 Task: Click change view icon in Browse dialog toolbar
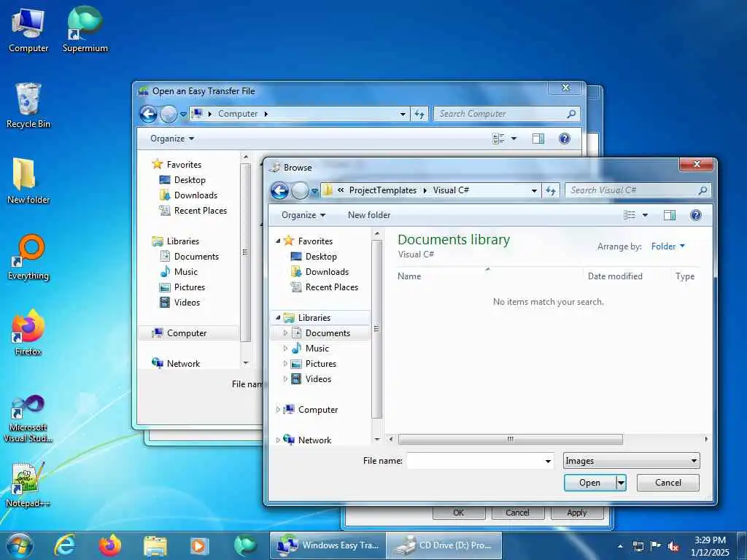(x=630, y=215)
